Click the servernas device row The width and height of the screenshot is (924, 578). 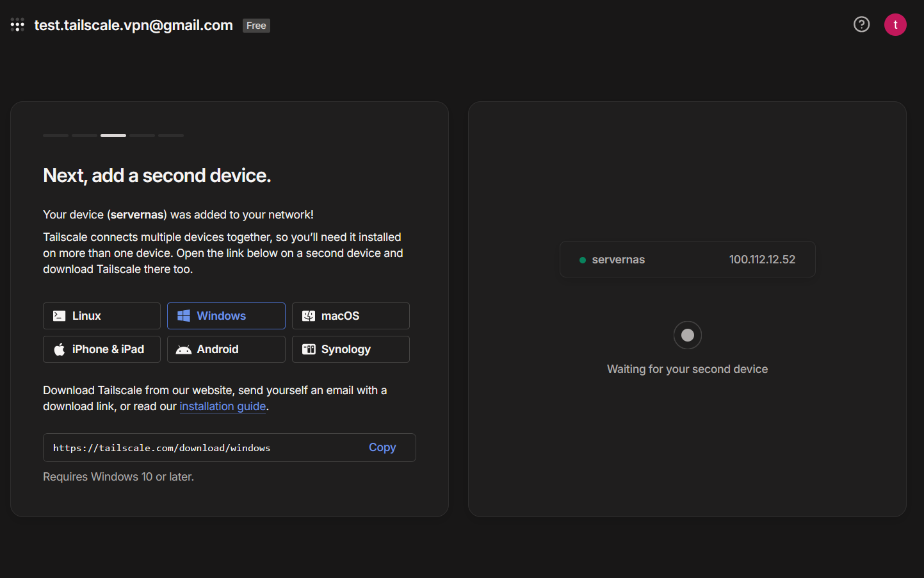[x=687, y=260]
